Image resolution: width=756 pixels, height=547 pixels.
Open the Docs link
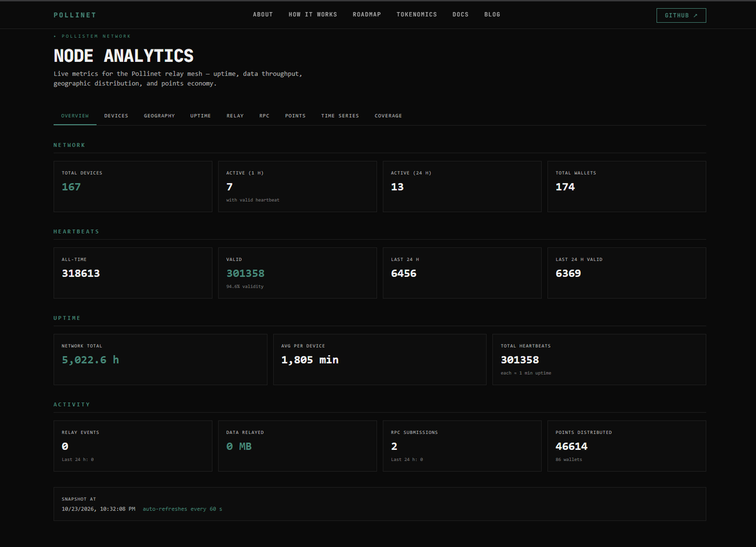click(x=460, y=15)
